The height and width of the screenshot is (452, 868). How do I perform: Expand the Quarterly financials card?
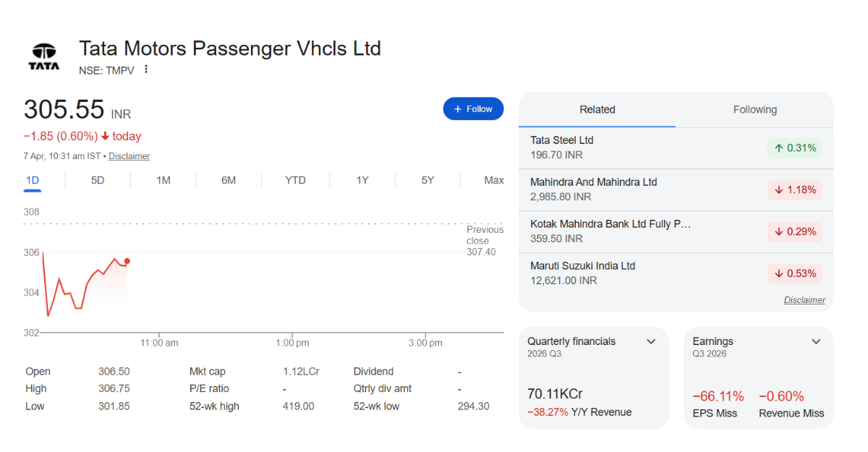click(650, 341)
